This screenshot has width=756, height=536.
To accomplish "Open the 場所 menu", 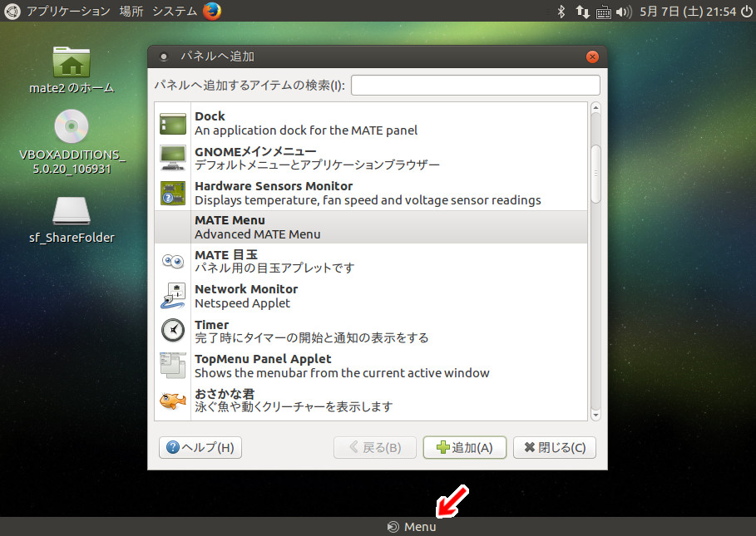I will click(x=131, y=11).
